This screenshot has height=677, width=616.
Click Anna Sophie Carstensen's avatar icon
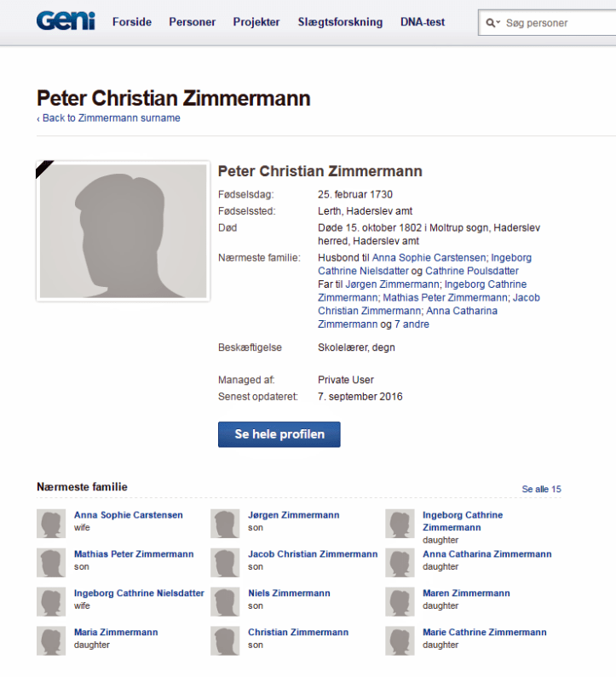pyautogui.click(x=51, y=523)
